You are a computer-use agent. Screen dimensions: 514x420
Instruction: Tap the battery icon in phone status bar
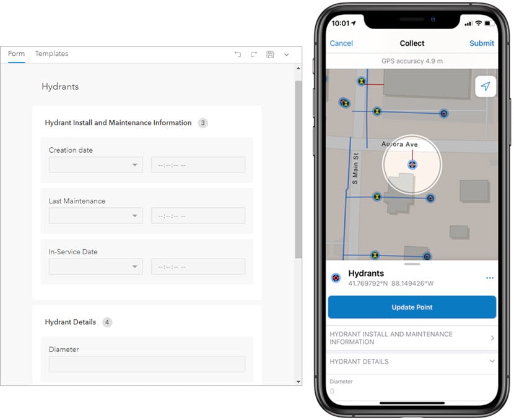(x=489, y=24)
